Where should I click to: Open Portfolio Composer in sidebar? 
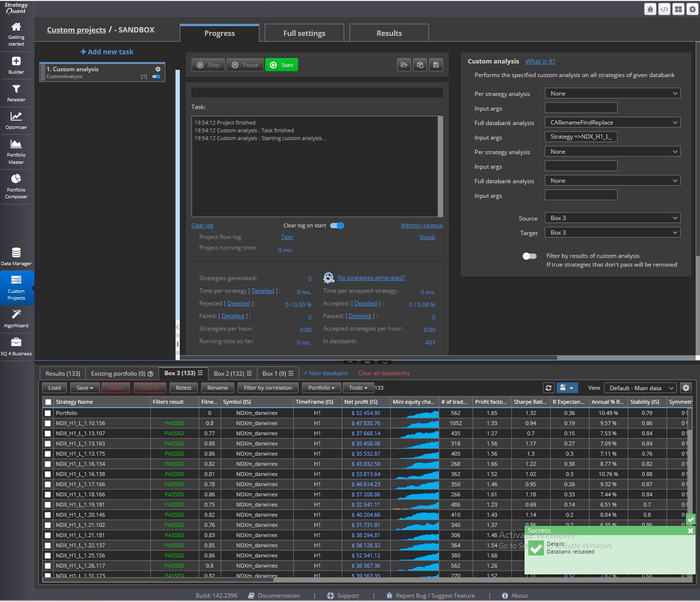(16, 186)
